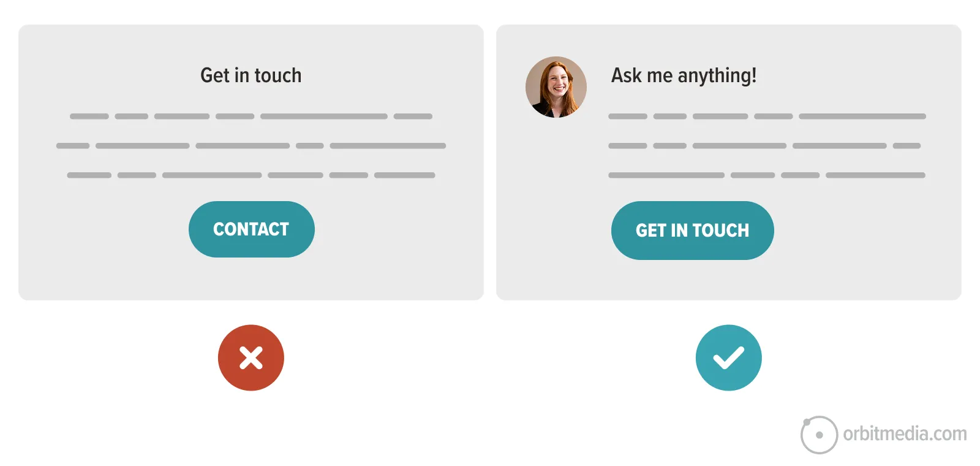
Task: Click leftmost long bar in right card's bottom row
Action: tap(666, 175)
